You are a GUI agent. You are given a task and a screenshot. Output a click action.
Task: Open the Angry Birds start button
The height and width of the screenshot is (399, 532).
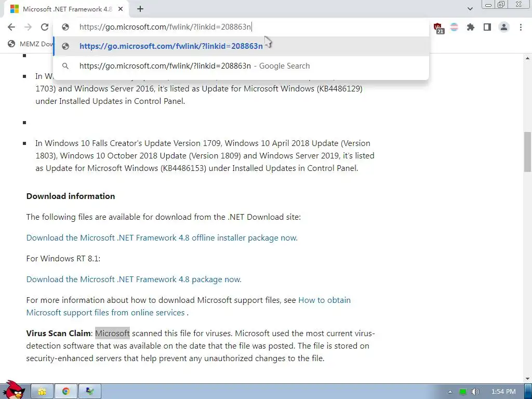(14, 391)
